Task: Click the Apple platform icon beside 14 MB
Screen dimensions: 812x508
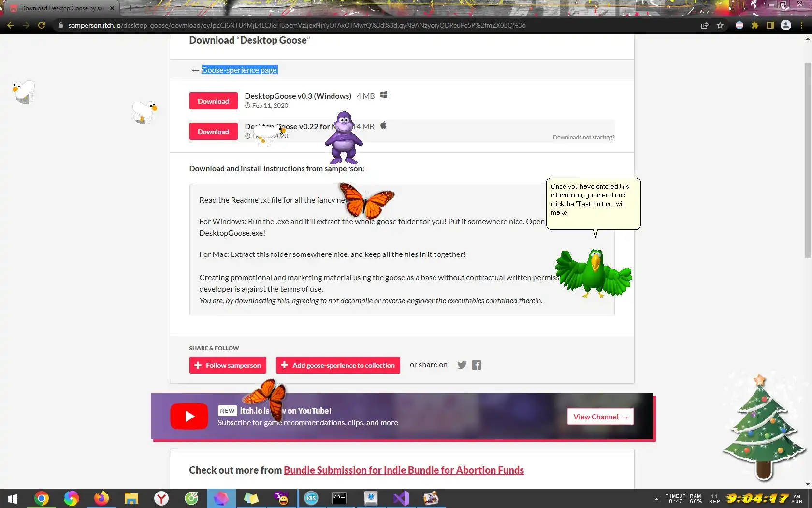Action: pyautogui.click(x=383, y=126)
